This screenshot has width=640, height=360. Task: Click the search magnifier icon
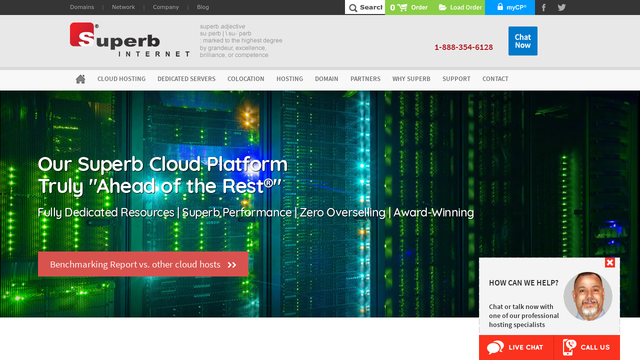click(x=353, y=8)
